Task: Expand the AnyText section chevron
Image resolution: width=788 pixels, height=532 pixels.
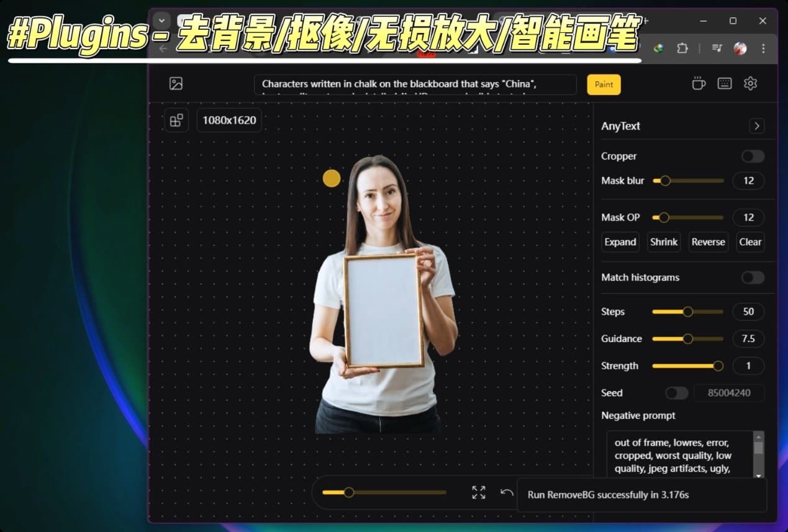Action: pyautogui.click(x=757, y=126)
